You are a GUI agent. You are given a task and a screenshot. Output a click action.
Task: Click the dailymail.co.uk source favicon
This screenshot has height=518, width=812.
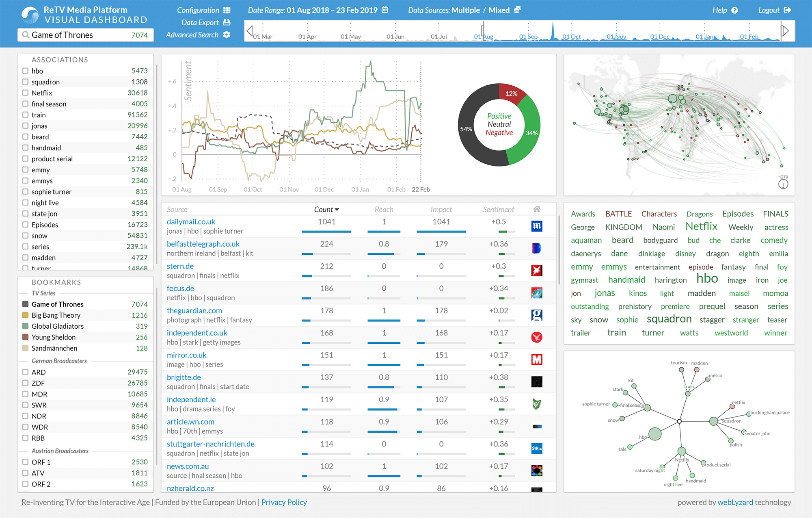click(x=537, y=226)
